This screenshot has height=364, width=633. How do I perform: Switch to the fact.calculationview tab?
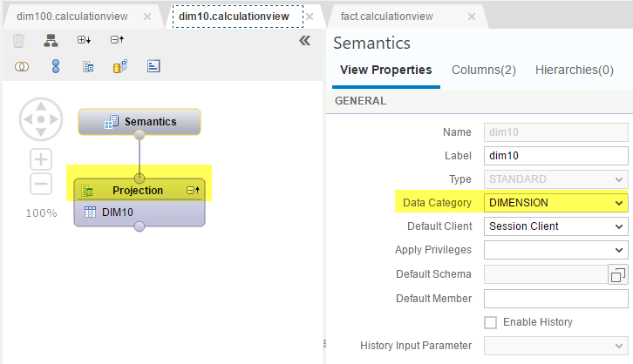point(386,17)
